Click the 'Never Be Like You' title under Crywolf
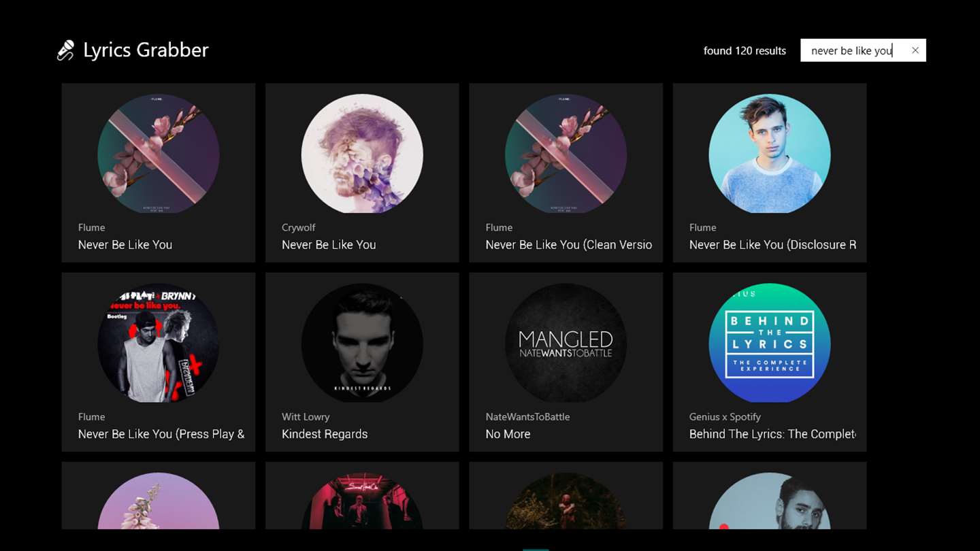Screen dimensions: 980x551 pyautogui.click(x=329, y=245)
